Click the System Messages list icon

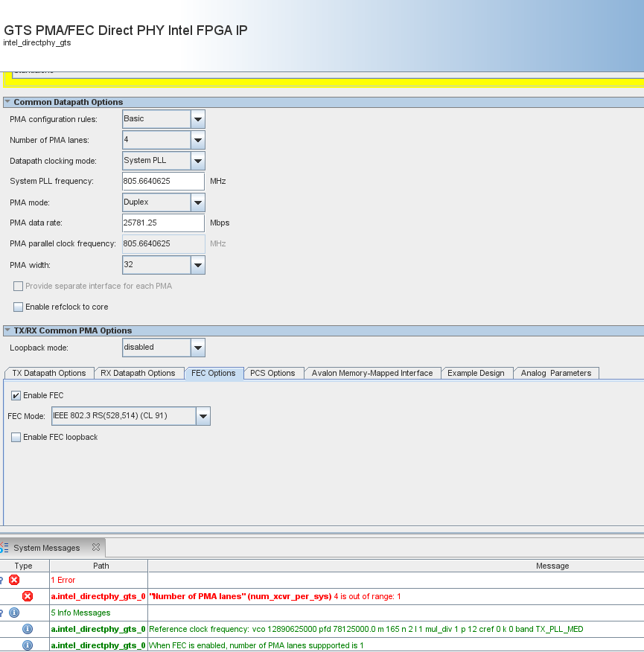(4, 547)
